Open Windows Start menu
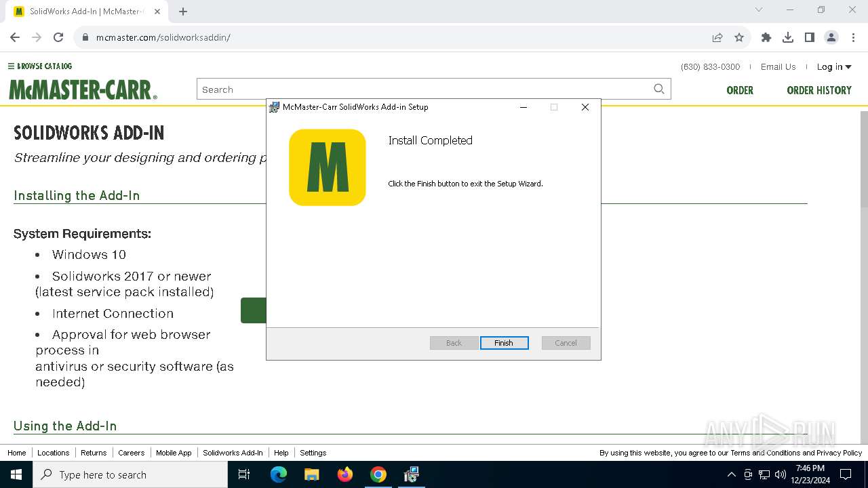 pyautogui.click(x=16, y=474)
